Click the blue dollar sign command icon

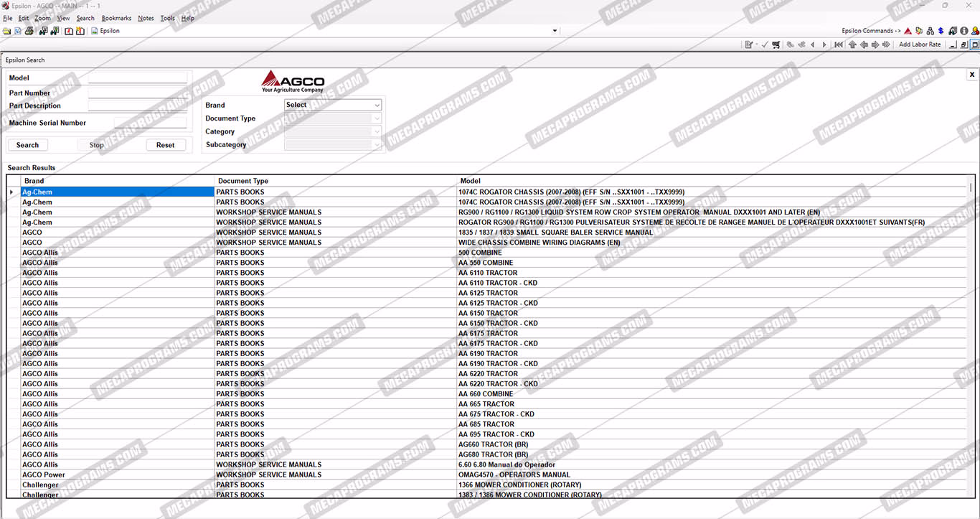pos(941,31)
